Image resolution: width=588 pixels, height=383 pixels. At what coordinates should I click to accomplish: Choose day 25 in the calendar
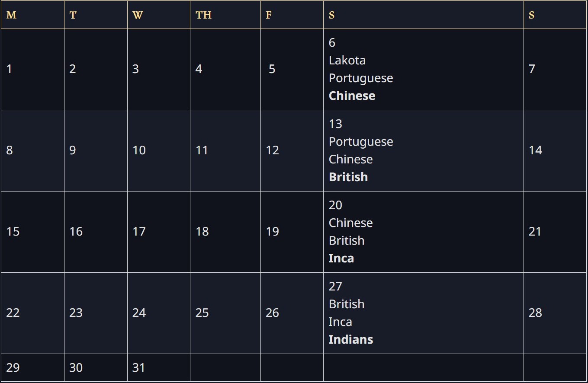pos(202,313)
